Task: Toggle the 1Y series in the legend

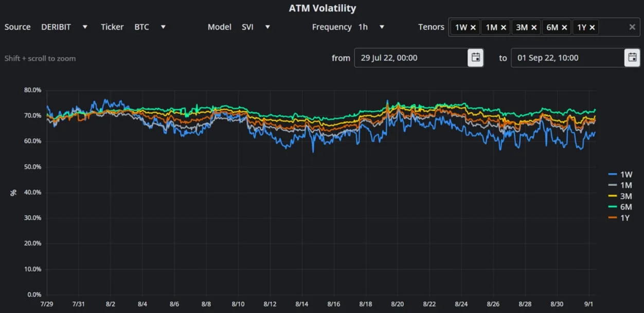Action: (620, 218)
